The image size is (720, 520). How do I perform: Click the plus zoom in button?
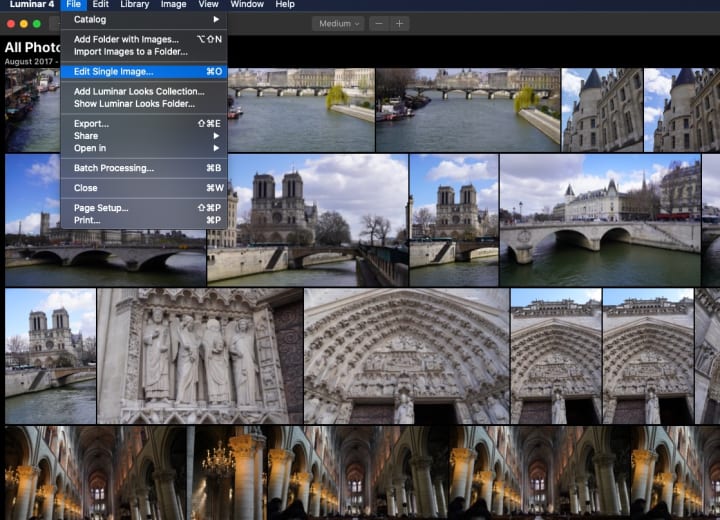point(399,23)
